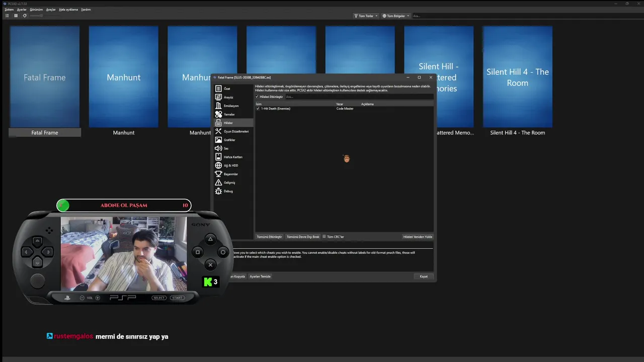644x362 pixels.
Task: Open the Tüm Türler filter dropdown
Action: pyautogui.click(x=366, y=16)
